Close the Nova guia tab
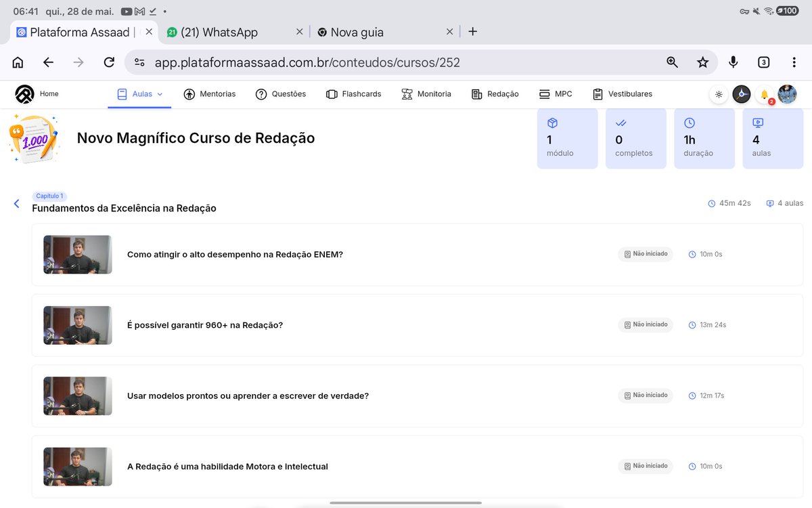 click(450, 32)
